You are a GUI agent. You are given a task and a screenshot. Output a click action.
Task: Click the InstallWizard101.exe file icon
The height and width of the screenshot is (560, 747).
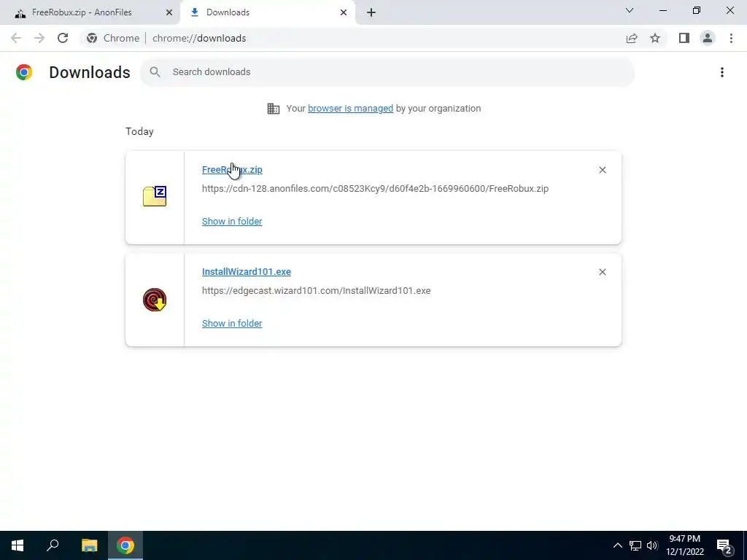pos(155,300)
